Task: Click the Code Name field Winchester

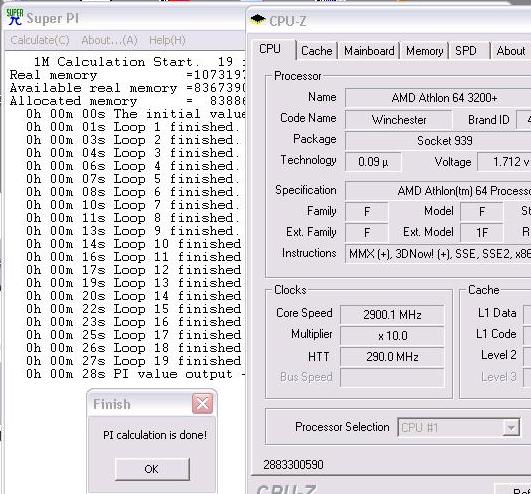Action: pos(398,120)
